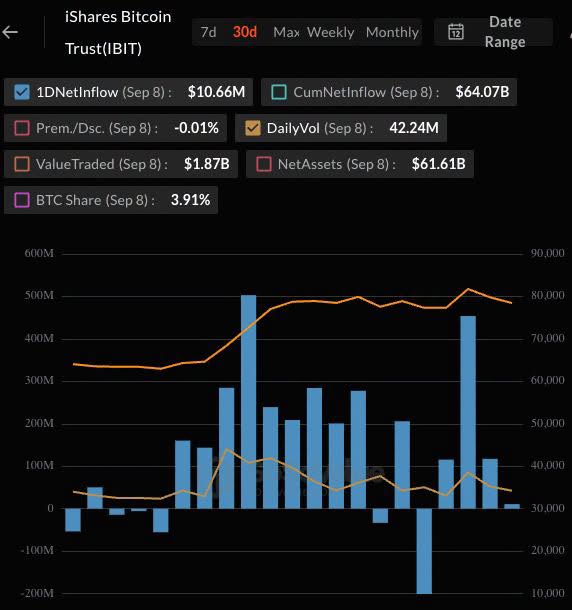Switch to the Max range tab

click(x=286, y=32)
